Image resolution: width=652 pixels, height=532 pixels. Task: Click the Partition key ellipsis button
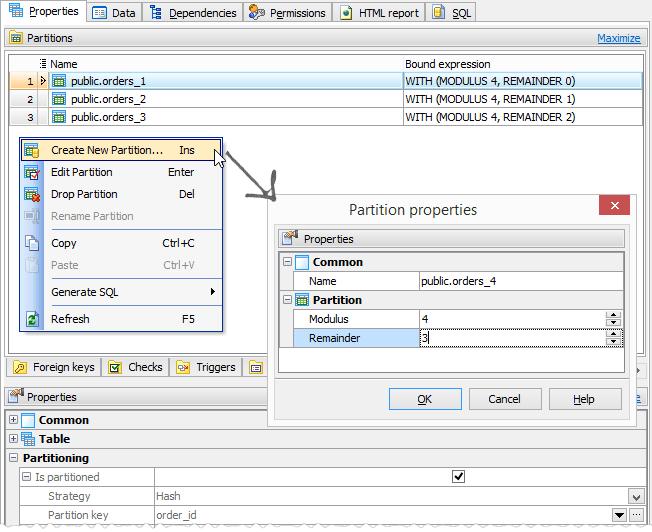coord(636,515)
